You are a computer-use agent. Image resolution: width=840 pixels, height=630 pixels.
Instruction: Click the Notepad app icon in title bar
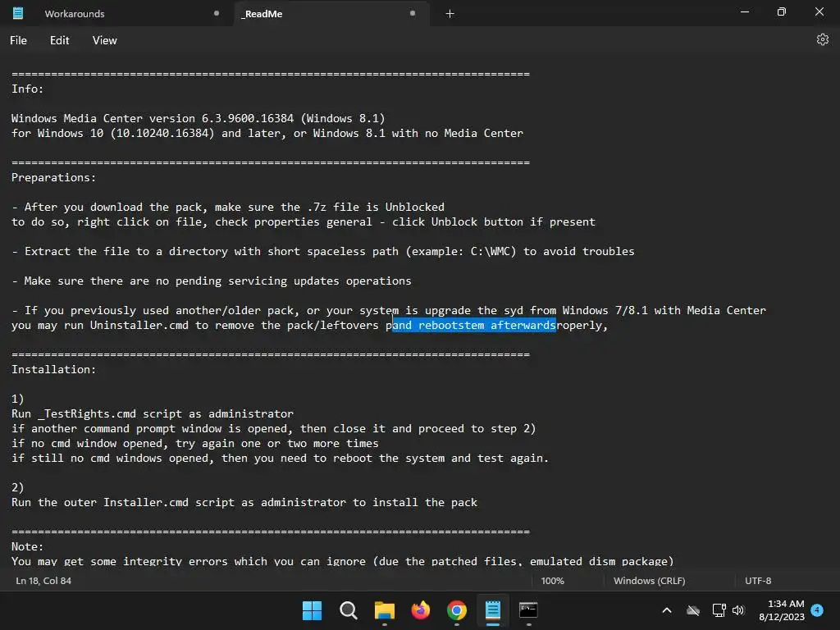click(x=18, y=13)
